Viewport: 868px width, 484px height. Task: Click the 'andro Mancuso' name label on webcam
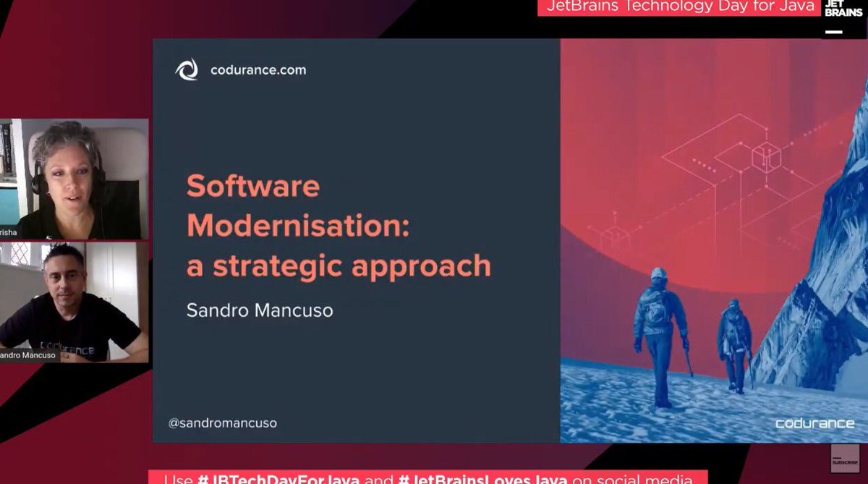click(x=28, y=355)
